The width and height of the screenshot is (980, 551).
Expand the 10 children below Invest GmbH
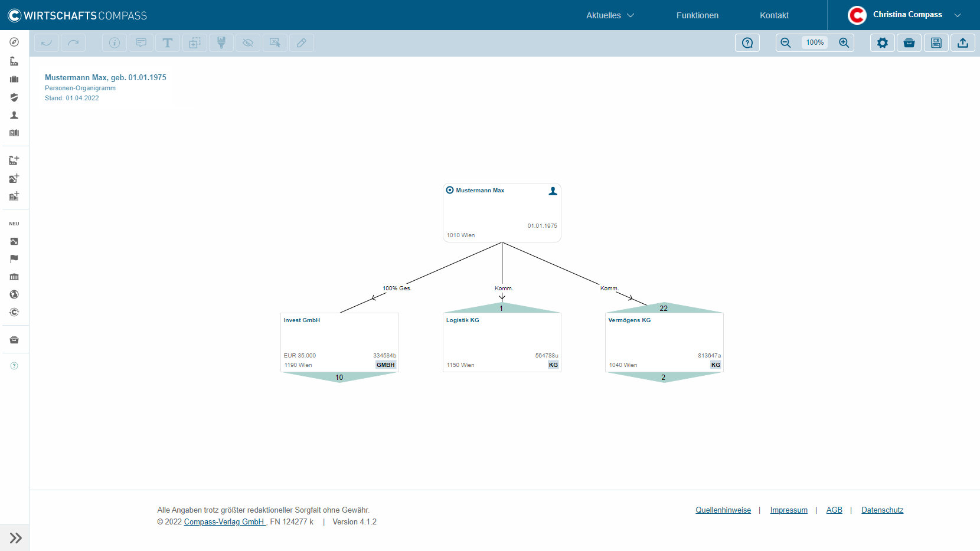coord(339,377)
